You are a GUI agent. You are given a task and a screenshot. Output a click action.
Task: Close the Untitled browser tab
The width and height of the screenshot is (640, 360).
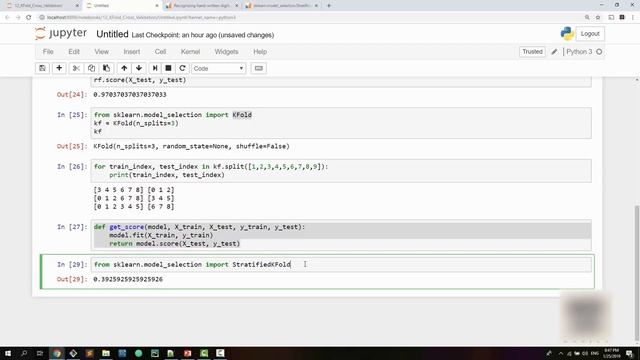(157, 6)
